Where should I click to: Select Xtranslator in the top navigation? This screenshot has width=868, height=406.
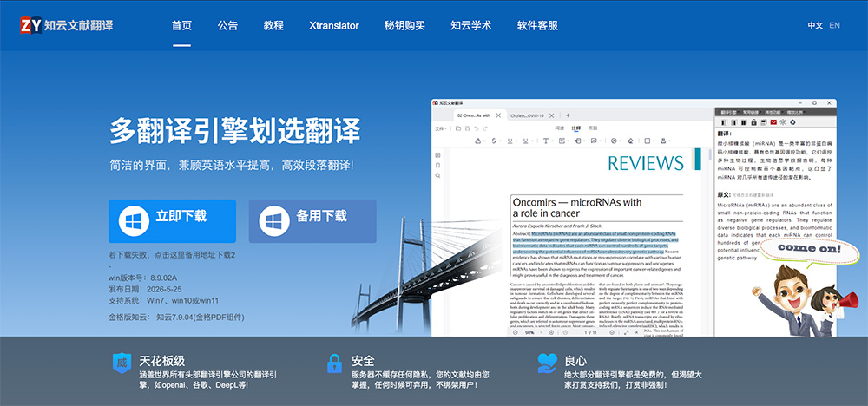click(334, 25)
